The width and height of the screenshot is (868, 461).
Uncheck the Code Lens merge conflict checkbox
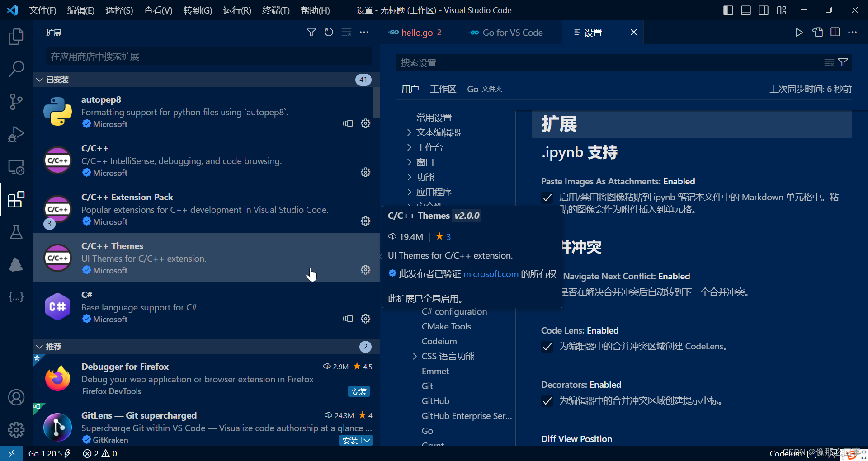(x=547, y=347)
